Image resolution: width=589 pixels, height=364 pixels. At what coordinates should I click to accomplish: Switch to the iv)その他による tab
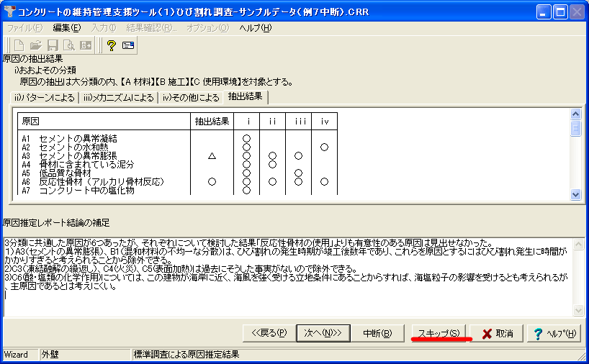point(191,98)
